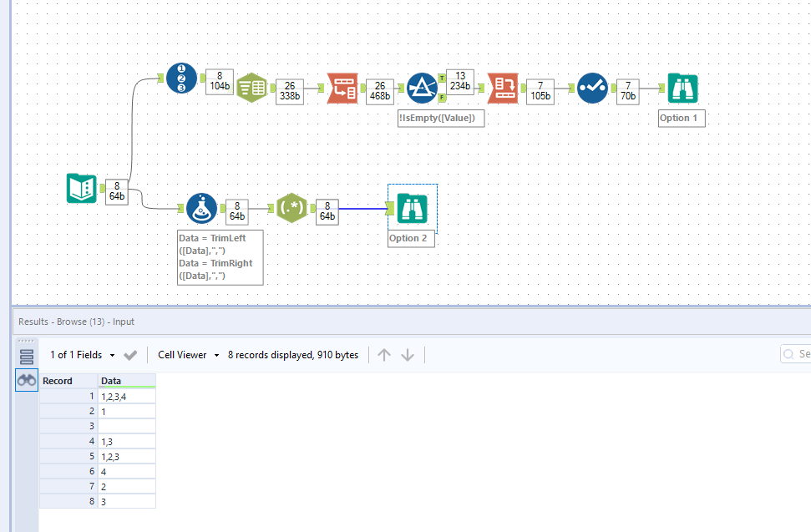Select the Input Data tool on canvas
The image size is (811, 532).
coord(81,188)
